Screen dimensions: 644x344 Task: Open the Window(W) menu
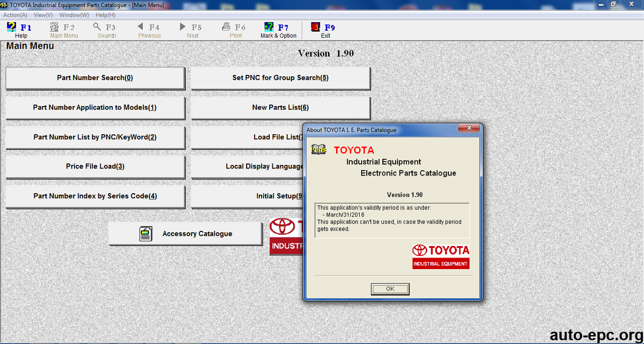[x=74, y=15]
